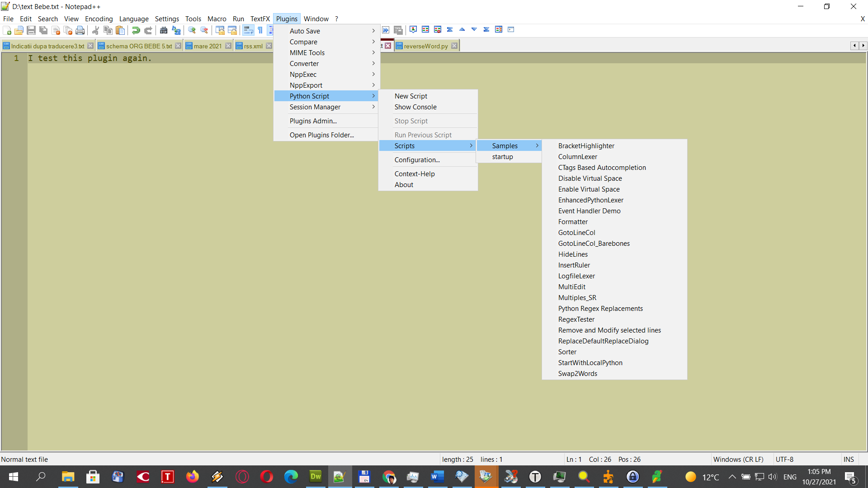The width and height of the screenshot is (868, 488).
Task: Click the Save All toolbar icon
Action: point(43,30)
